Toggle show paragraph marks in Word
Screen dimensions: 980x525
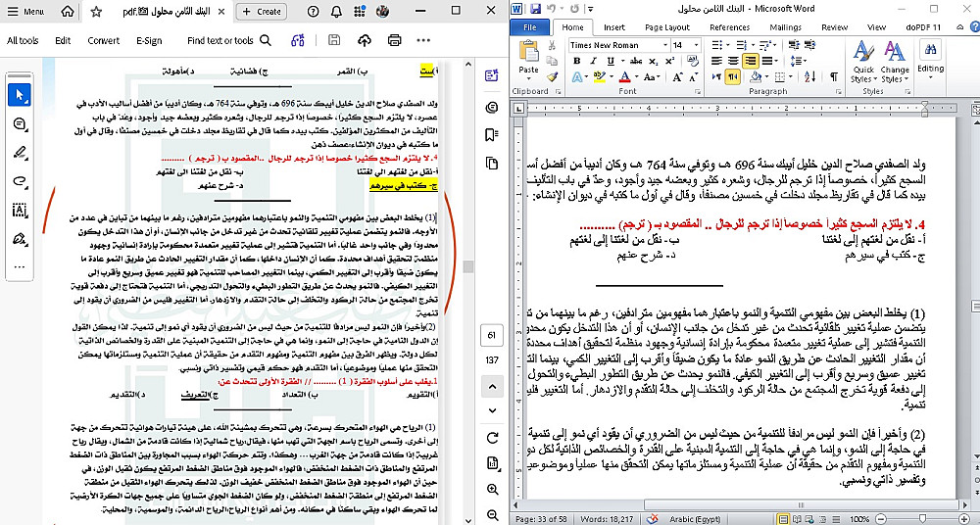(834, 76)
